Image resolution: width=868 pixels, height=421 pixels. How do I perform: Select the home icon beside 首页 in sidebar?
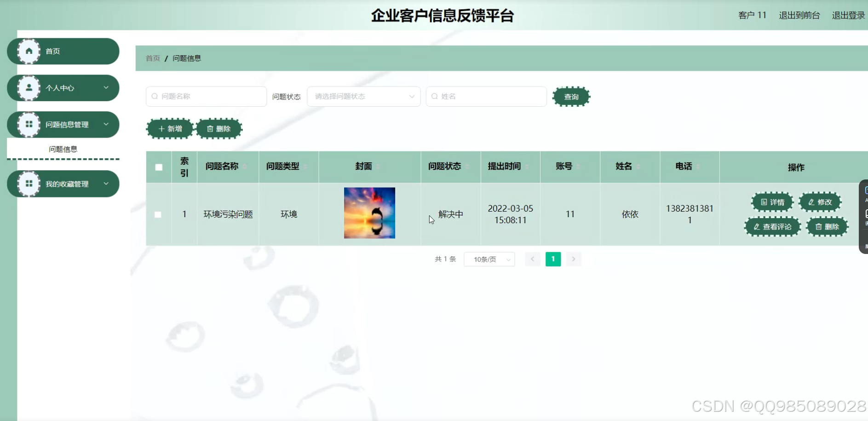click(29, 51)
